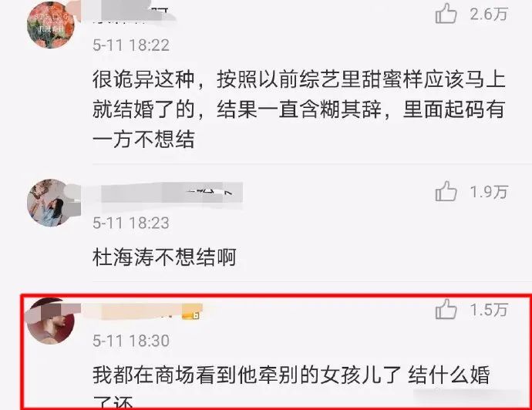Screen dimensions: 532x410
Task: Open the blurred avatar of 18:30 commenter
Action: pos(51,321)
